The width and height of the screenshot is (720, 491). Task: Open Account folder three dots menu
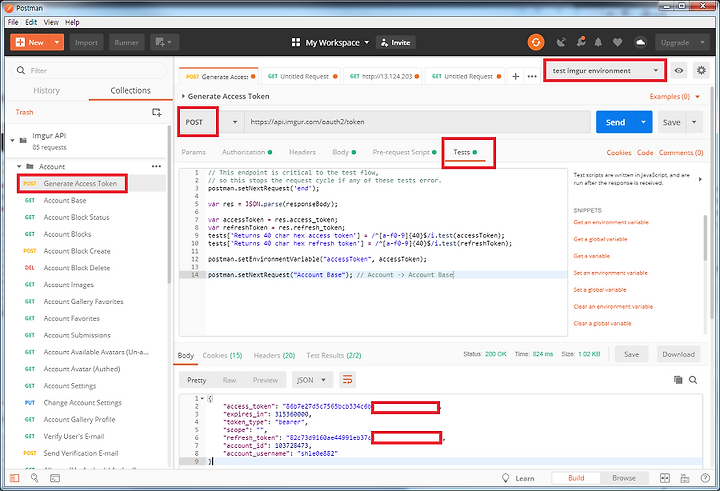point(156,166)
